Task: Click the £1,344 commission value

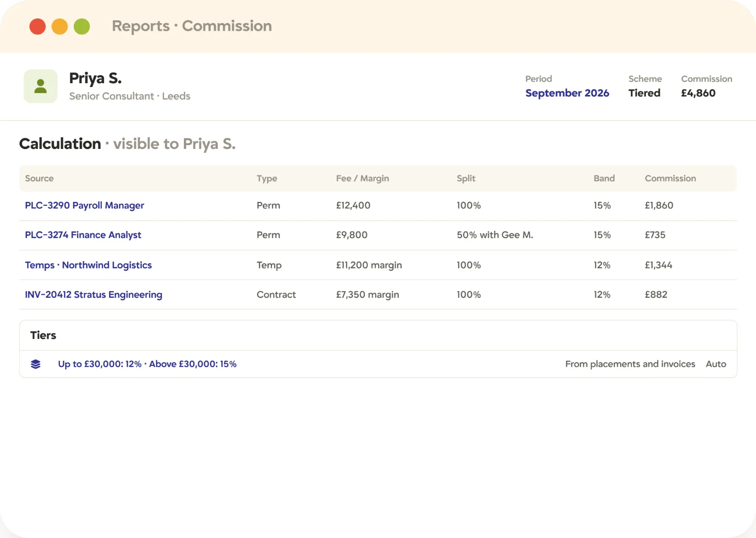Action: 658,265
